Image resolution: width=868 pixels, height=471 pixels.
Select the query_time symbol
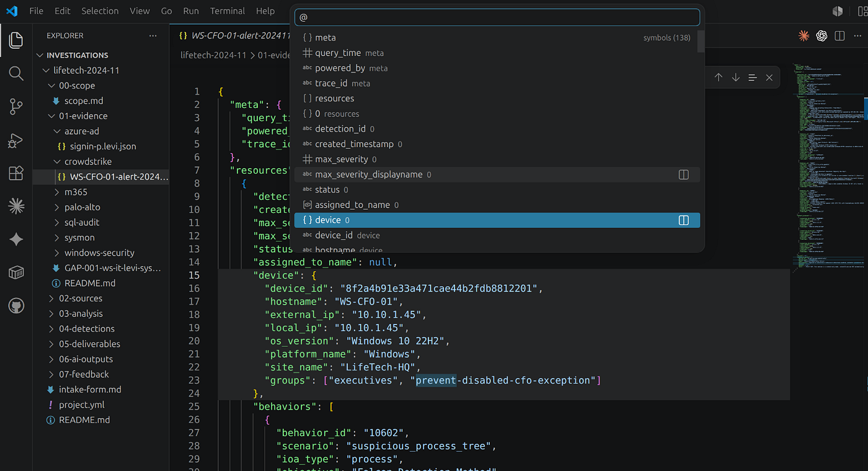click(x=497, y=53)
